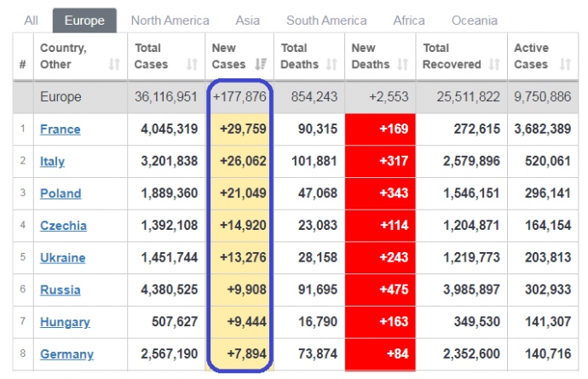Screen dimensions: 588x379
Task: Click sort arrows in New Cases header
Action: pyautogui.click(x=260, y=65)
